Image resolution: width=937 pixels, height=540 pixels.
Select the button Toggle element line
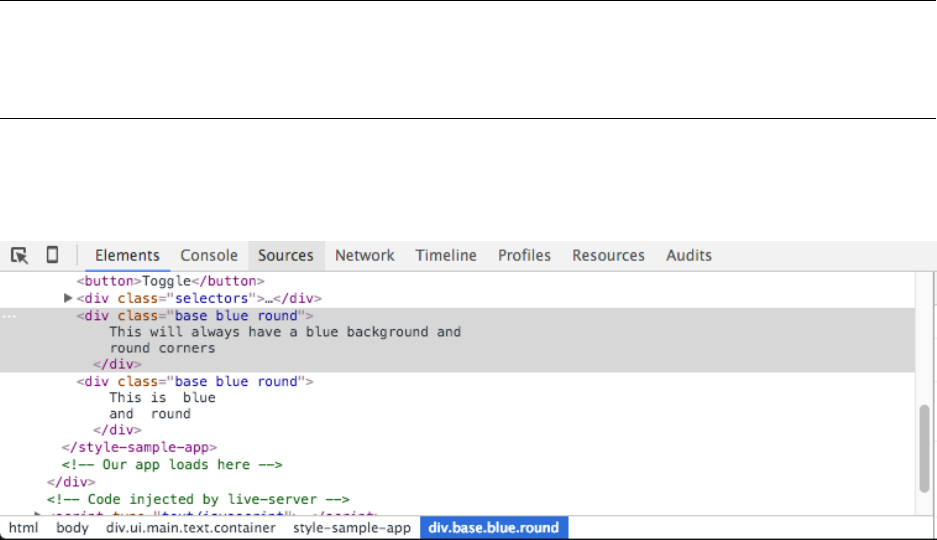(x=170, y=281)
